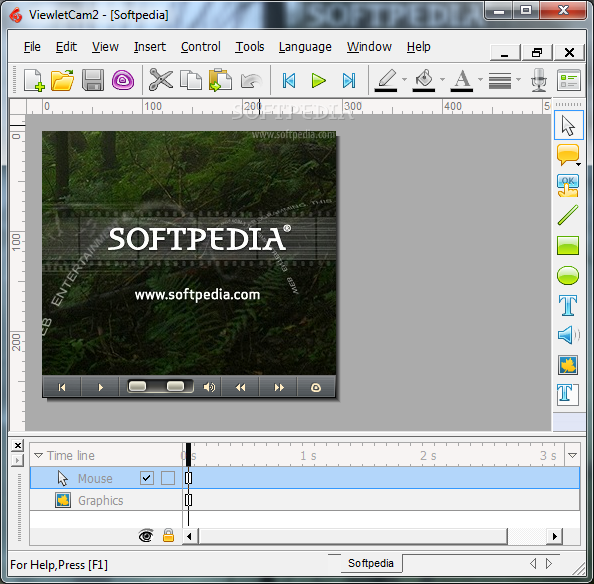Open the speech balloon type dropdown arrow

point(578,164)
